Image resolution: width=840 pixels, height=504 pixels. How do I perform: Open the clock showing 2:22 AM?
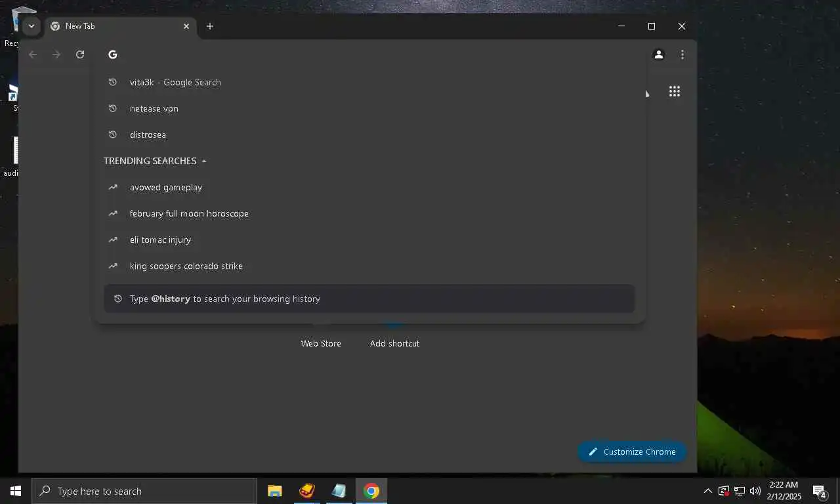tap(784, 491)
